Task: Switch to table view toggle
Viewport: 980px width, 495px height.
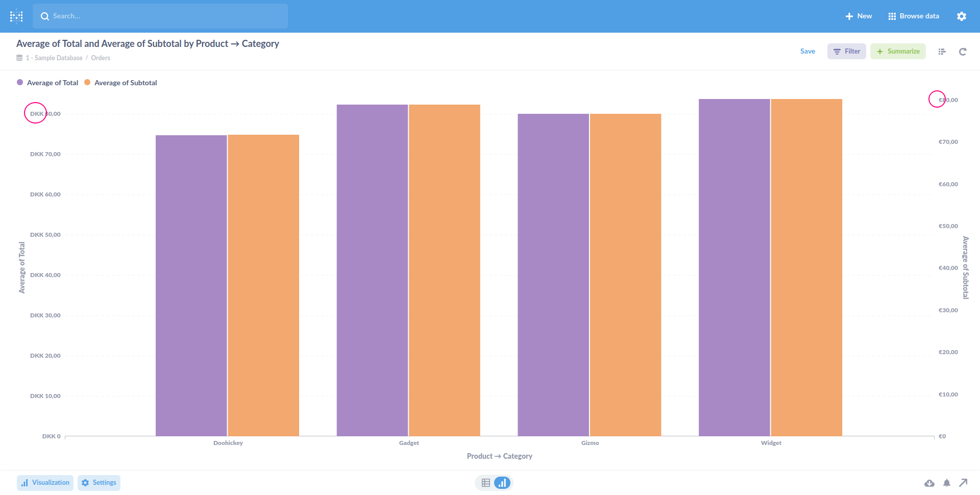Action: point(485,482)
